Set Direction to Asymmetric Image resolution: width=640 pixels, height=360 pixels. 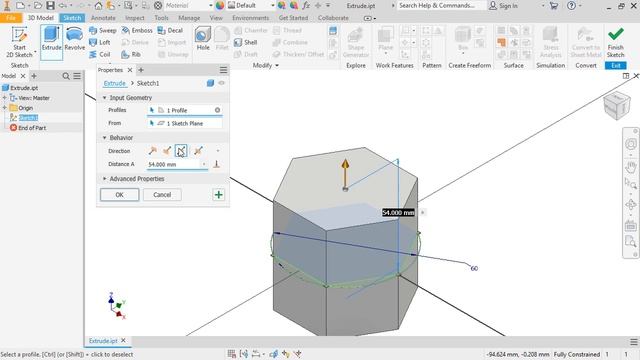198,151
